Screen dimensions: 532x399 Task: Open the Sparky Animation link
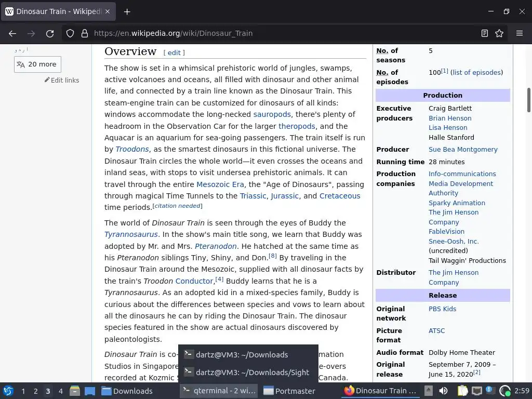tap(457, 203)
